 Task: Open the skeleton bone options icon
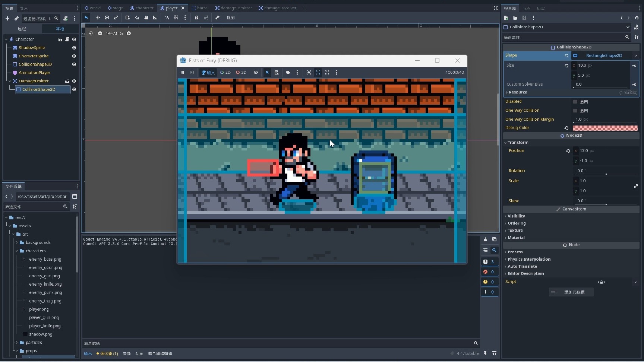point(217,18)
